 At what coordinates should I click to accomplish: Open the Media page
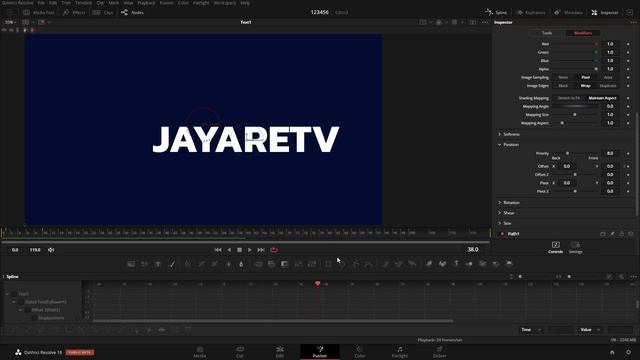[200, 352]
